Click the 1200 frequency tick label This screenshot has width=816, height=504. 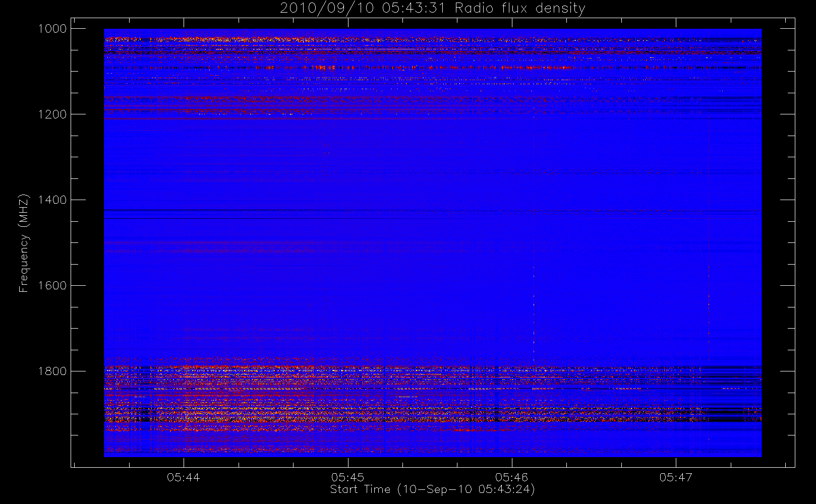click(x=52, y=114)
